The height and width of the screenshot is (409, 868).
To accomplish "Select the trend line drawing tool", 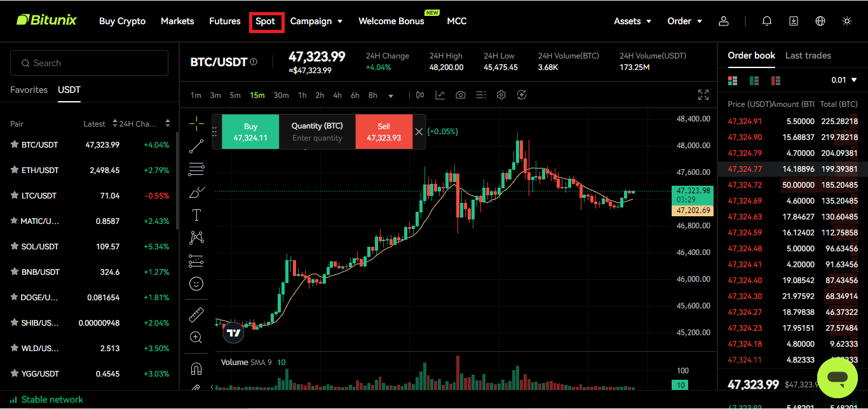I will pos(196,146).
